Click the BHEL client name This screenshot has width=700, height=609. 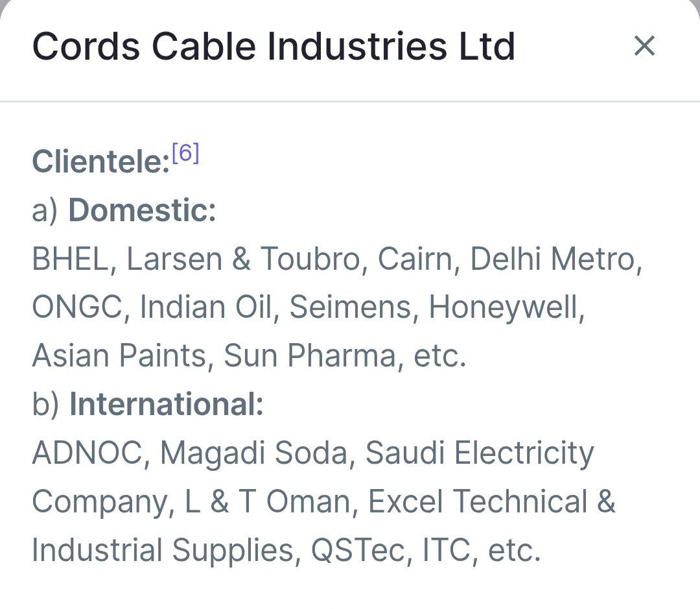click(x=69, y=259)
